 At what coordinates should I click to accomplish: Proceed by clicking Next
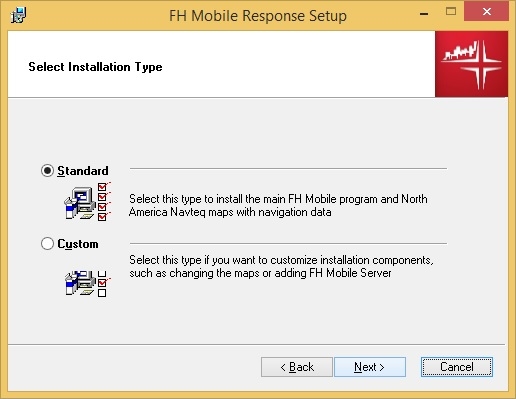pyautogui.click(x=370, y=367)
